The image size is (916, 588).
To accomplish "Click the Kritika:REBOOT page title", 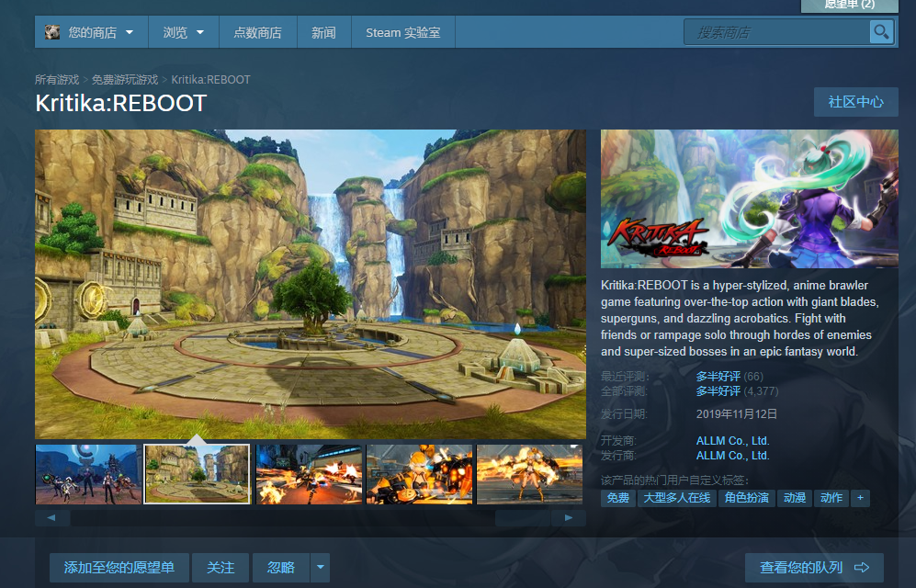I will pyautogui.click(x=121, y=103).
